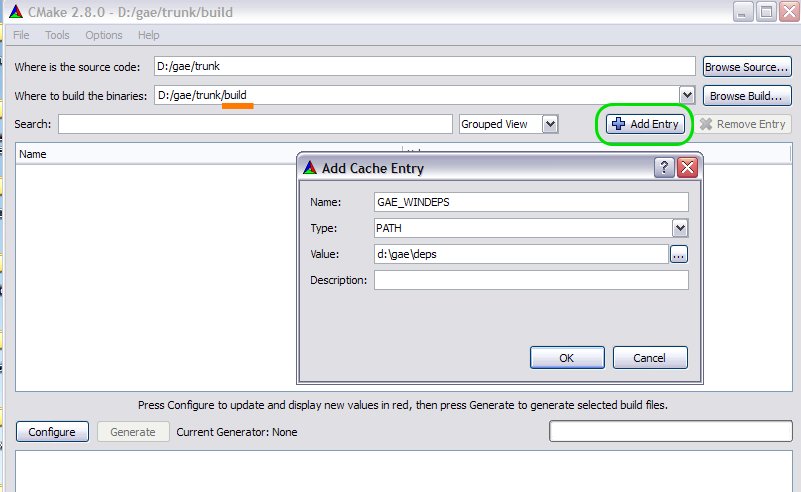Screen dimensions: 801x492
Task: Click the Add Entry plus button
Action: [645, 124]
